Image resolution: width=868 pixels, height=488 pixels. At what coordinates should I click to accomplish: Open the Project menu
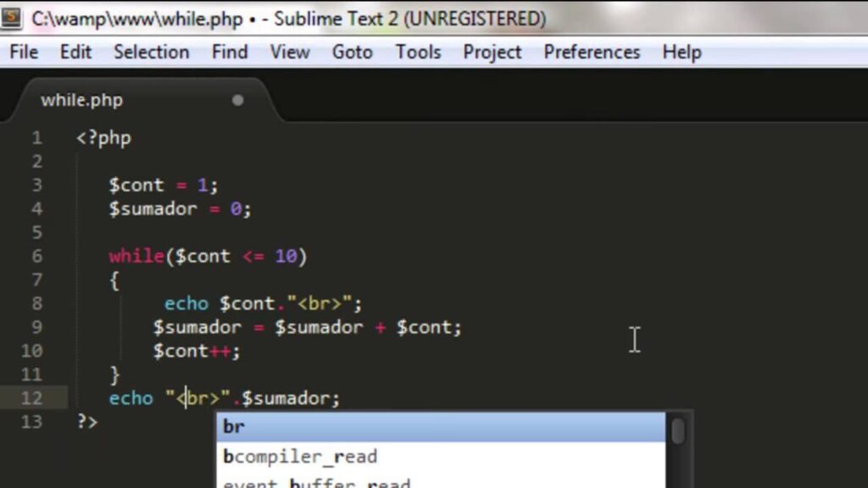tap(492, 53)
